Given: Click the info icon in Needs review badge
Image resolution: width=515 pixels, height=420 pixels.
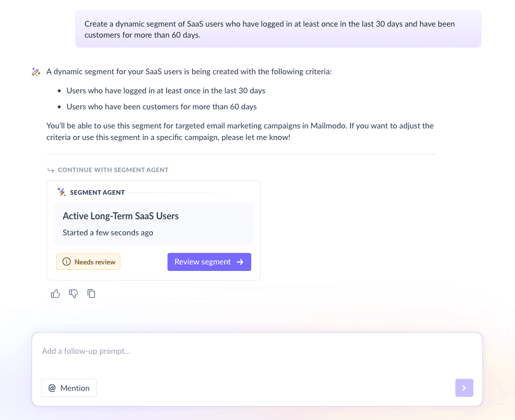Looking at the screenshot, I should click(67, 261).
